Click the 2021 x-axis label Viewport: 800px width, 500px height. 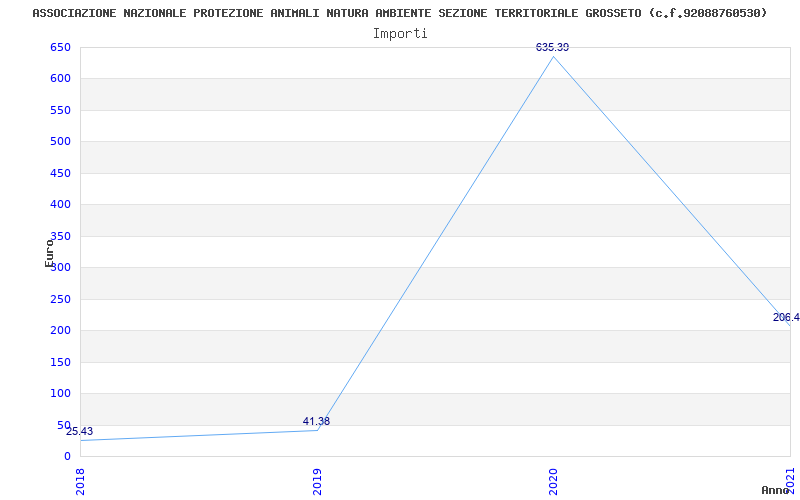point(790,480)
